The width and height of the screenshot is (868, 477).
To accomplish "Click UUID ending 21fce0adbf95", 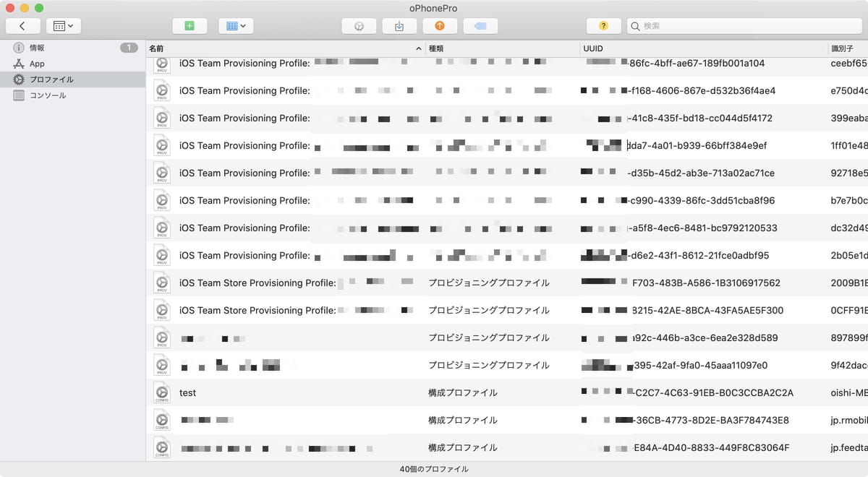I will pyautogui.click(x=699, y=255).
